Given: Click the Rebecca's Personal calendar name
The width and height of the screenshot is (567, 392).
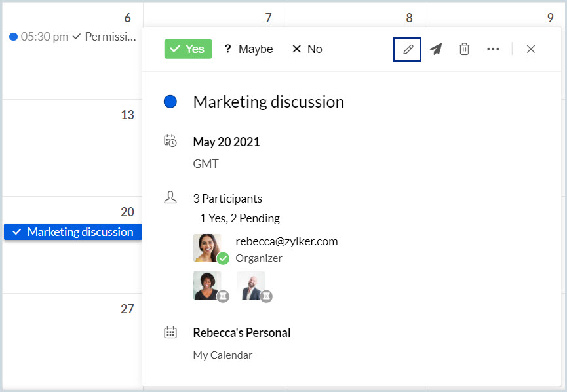Looking at the screenshot, I should tap(241, 332).
